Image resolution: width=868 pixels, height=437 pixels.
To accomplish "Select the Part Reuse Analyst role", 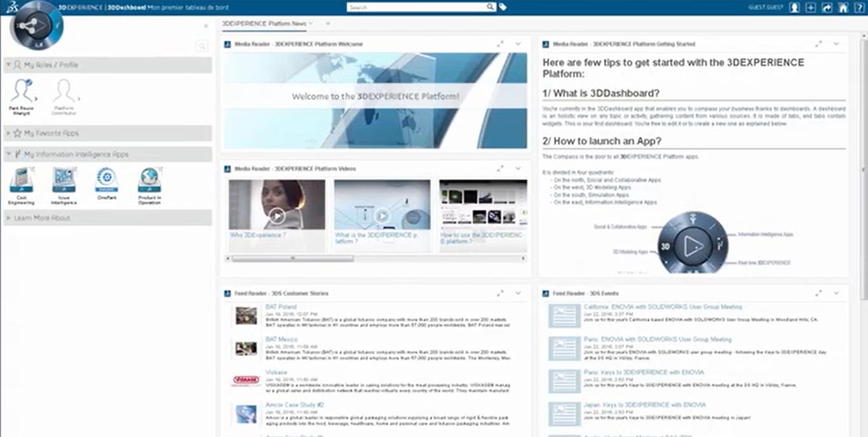I will [x=22, y=97].
